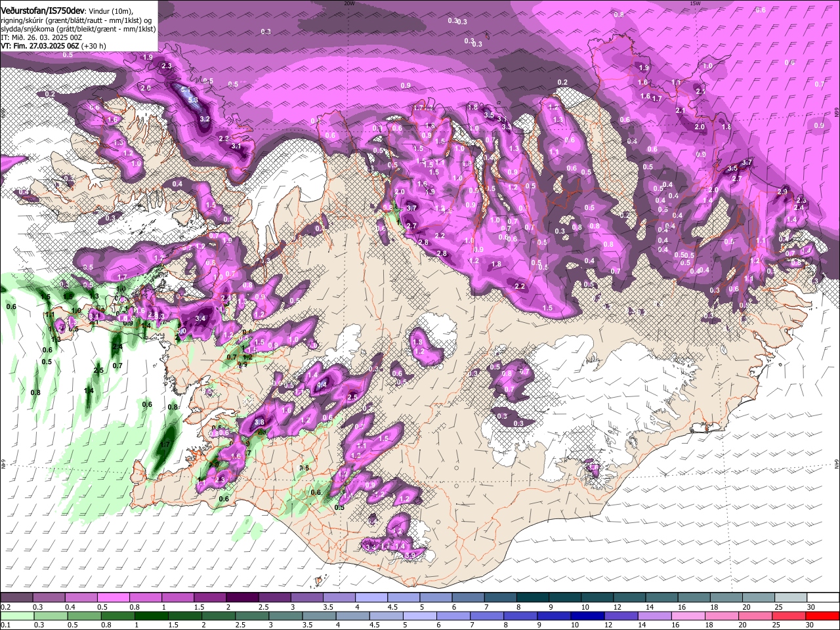
Task: Click the bright red rain swatch at 30
Action: pyautogui.click(x=823, y=616)
